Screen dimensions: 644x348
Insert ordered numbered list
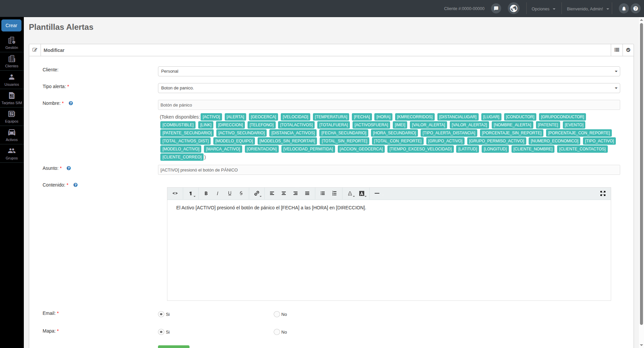click(x=334, y=194)
